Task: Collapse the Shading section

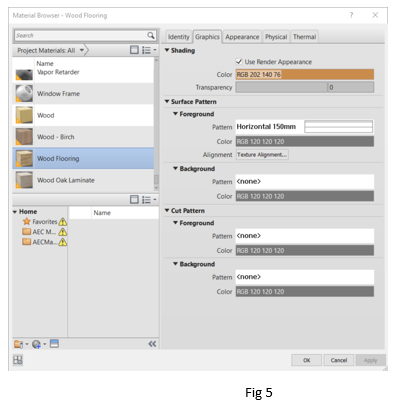Action: tap(167, 50)
